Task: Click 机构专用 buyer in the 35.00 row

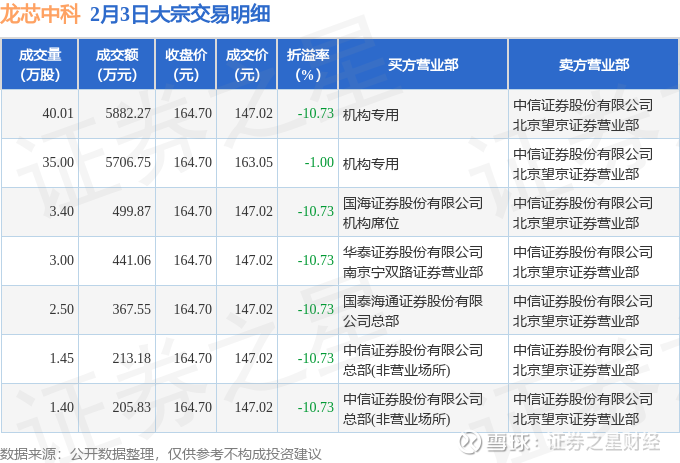Action: 371,164
